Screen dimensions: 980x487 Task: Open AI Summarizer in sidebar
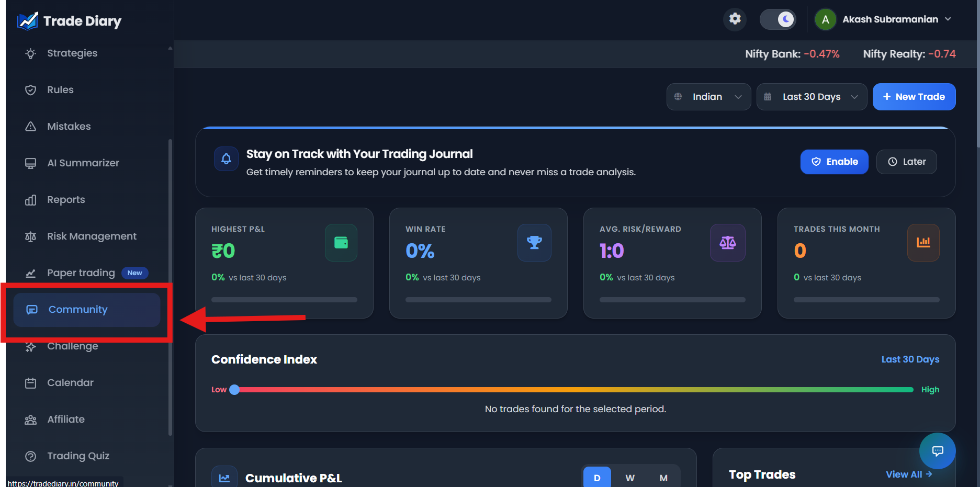(x=83, y=163)
